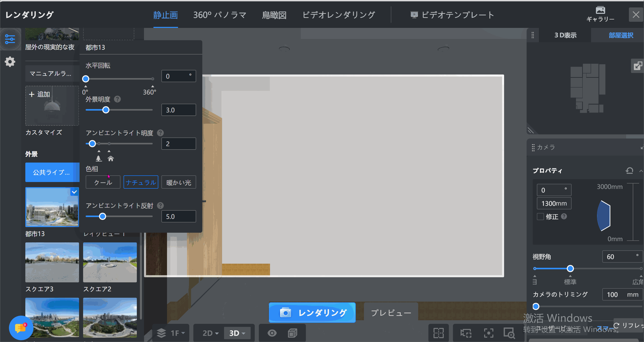The height and width of the screenshot is (342, 644).
Task: Reset camera properties with undo icon
Action: [629, 170]
